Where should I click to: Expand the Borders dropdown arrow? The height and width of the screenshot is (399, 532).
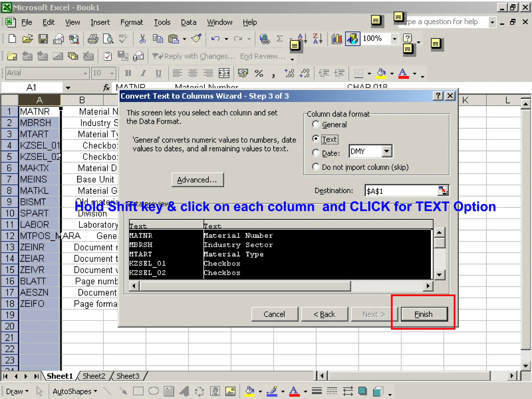[369, 74]
